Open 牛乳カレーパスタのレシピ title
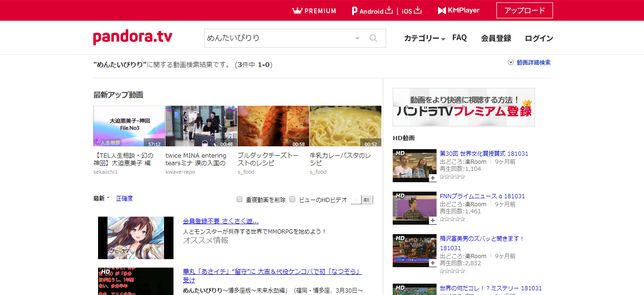Viewport: 644px width, 295px height. pos(340,159)
